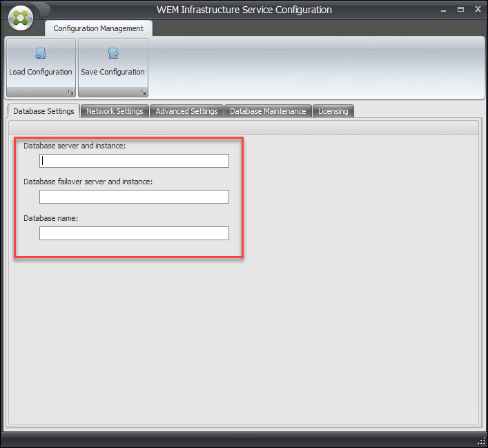
Task: Expand the Save Configuration group launcher arrow
Action: point(143,92)
